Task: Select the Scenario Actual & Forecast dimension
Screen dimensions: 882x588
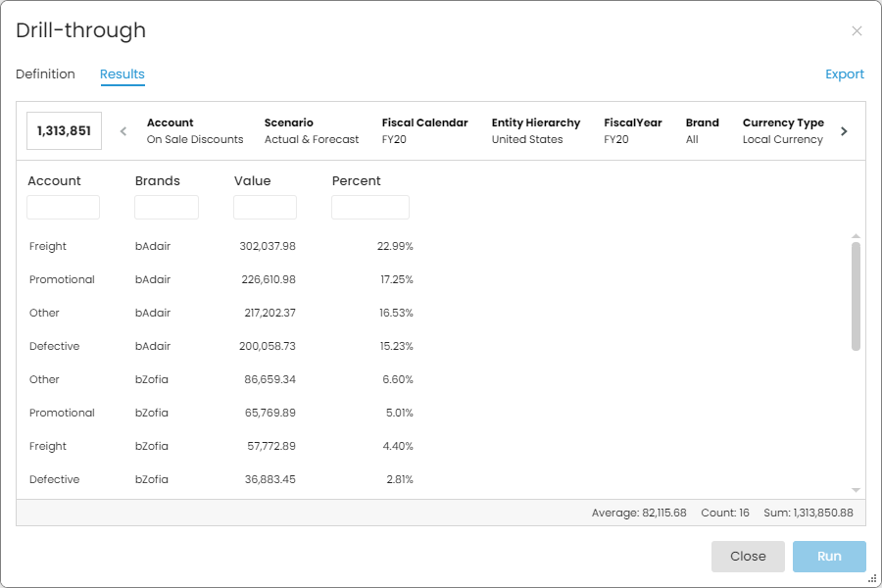Action: coord(312,131)
